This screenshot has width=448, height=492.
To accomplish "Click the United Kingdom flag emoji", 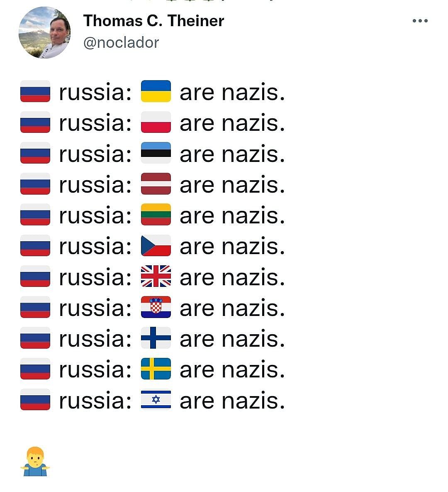I will click(x=156, y=277).
